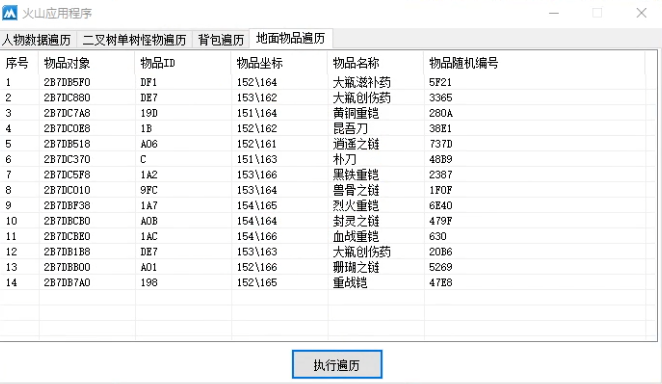The image size is (662, 384).
Task: Click random number cell 3365
Action: (x=440, y=97)
